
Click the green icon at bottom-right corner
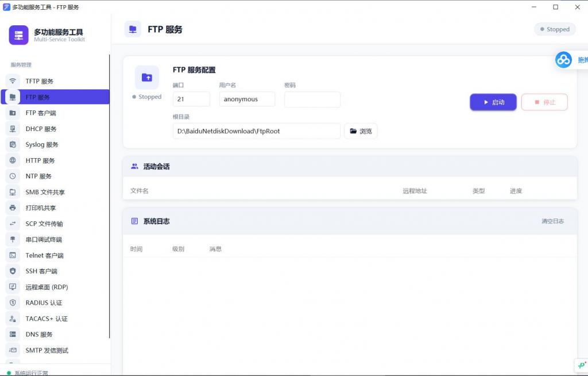click(x=581, y=365)
